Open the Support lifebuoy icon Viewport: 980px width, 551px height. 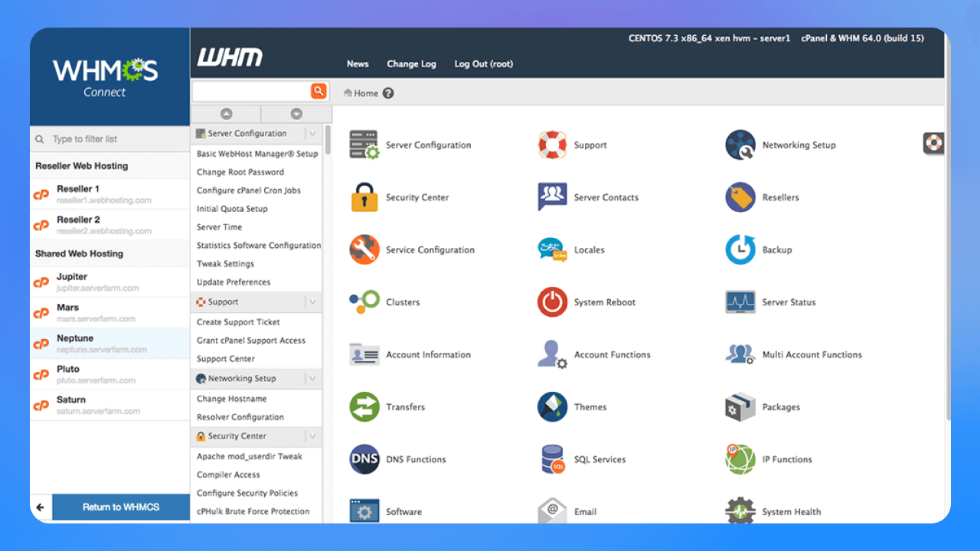click(x=552, y=145)
